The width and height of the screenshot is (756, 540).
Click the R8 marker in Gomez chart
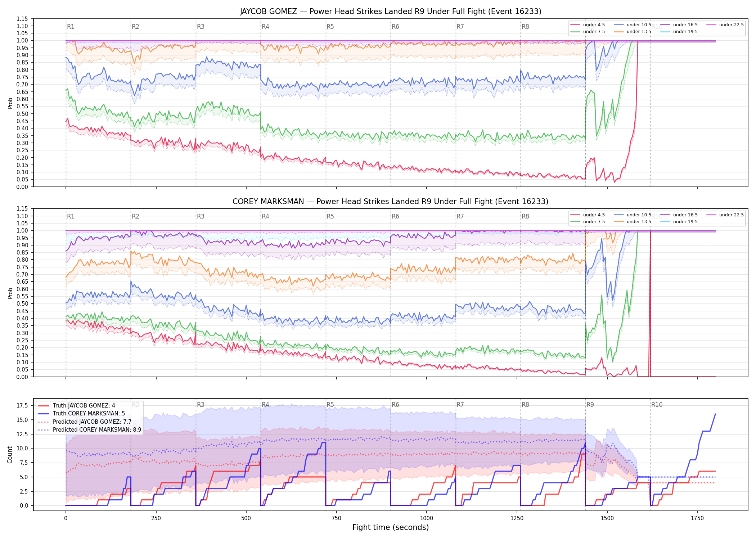click(x=525, y=27)
